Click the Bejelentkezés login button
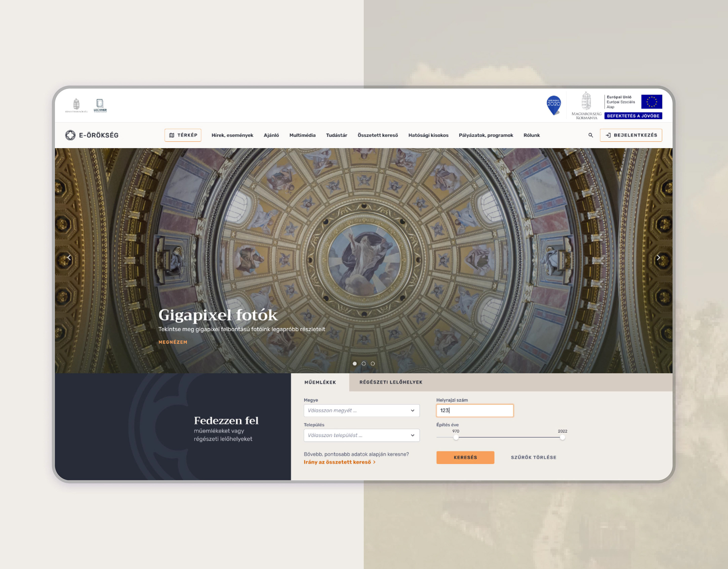 (631, 135)
